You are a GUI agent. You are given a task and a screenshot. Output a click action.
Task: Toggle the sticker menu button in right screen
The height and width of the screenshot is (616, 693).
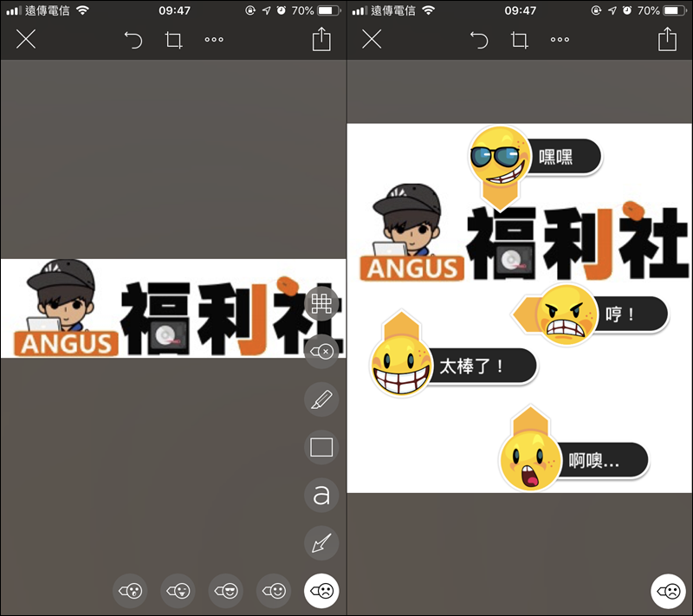668,592
